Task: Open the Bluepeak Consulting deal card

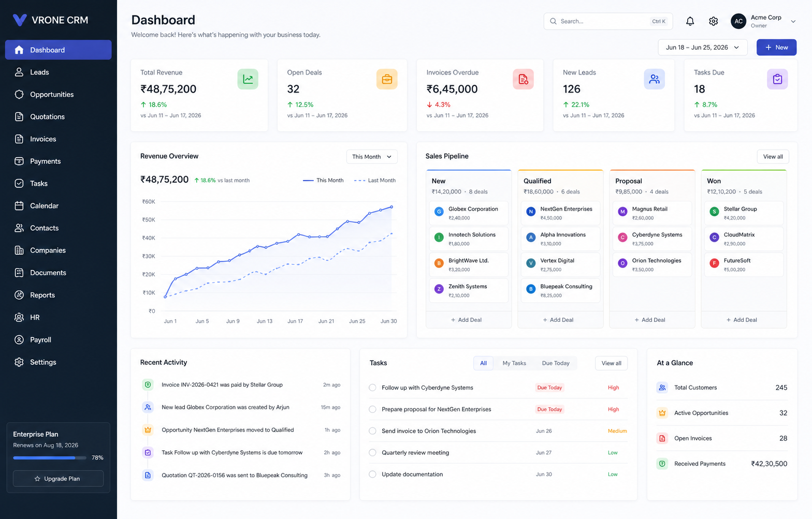Action: pyautogui.click(x=560, y=290)
